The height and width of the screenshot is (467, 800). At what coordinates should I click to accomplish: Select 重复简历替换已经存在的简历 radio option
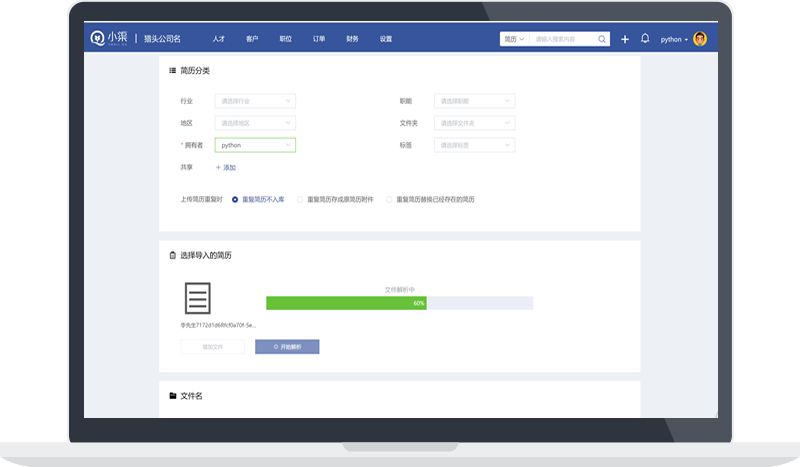point(390,199)
